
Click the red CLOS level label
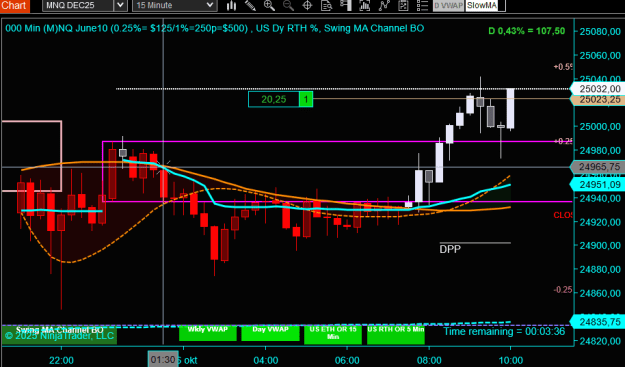click(563, 215)
